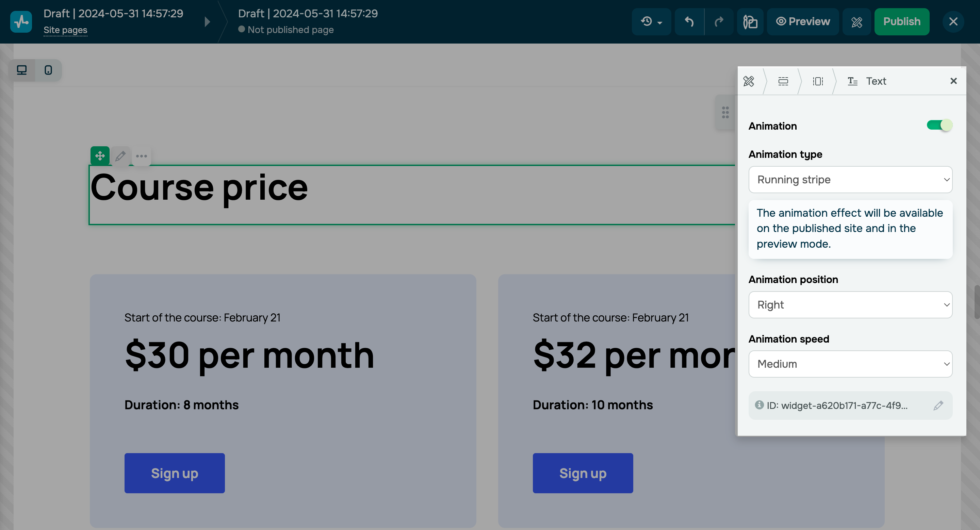
Task: Switch to mobile preview icon
Action: [x=48, y=70]
